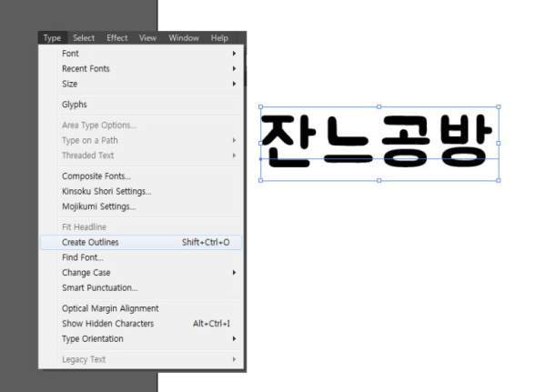Toggle Optical Margin Alignment
The image size is (546, 392).
(141, 308)
